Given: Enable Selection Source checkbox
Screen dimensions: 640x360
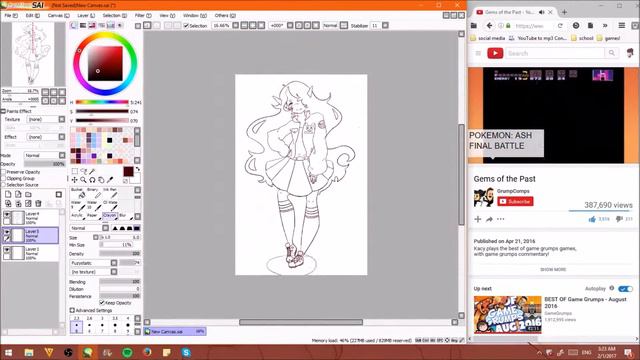Looking at the screenshot, I should click(4, 185).
